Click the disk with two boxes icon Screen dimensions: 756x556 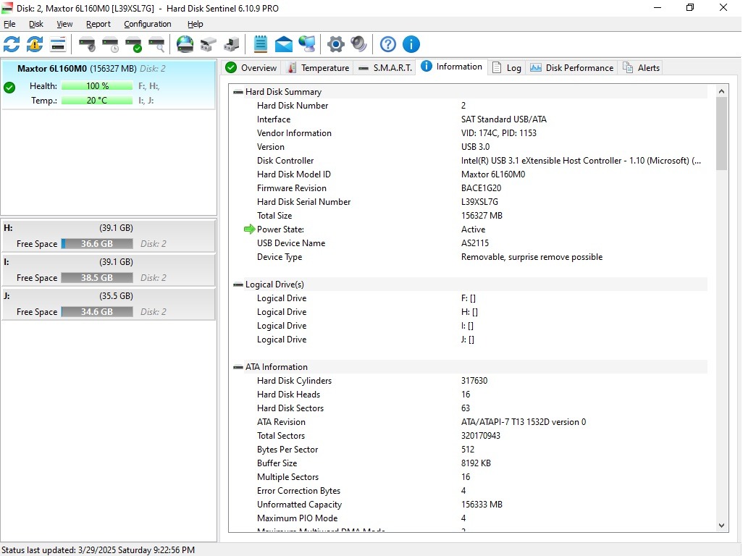point(209,44)
